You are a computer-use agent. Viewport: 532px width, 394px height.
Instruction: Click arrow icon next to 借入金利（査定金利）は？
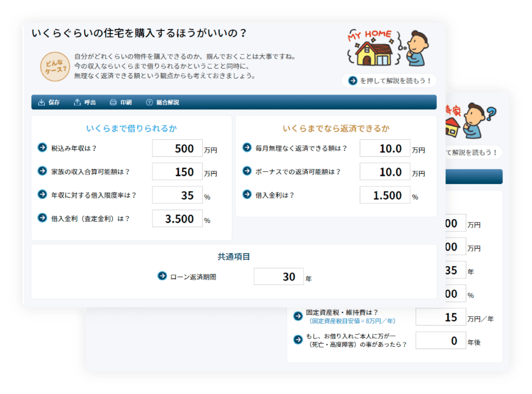[x=42, y=218]
